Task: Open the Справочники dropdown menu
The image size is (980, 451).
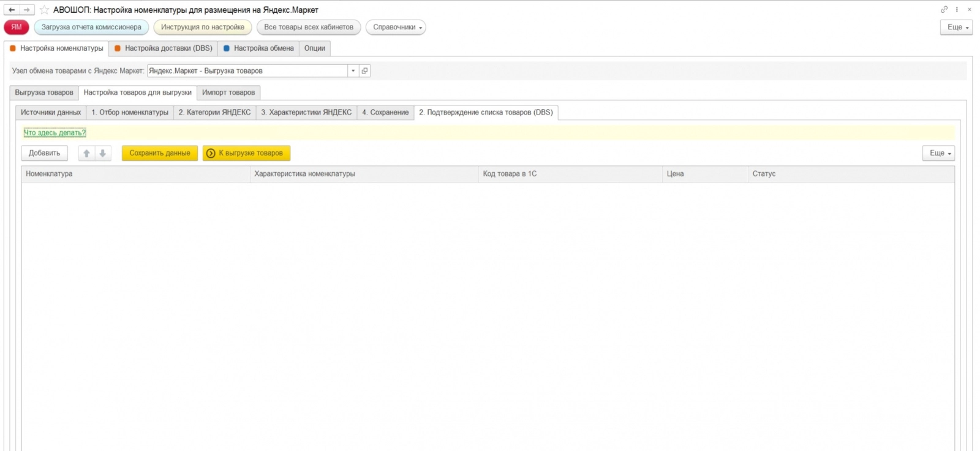Action: (396, 27)
